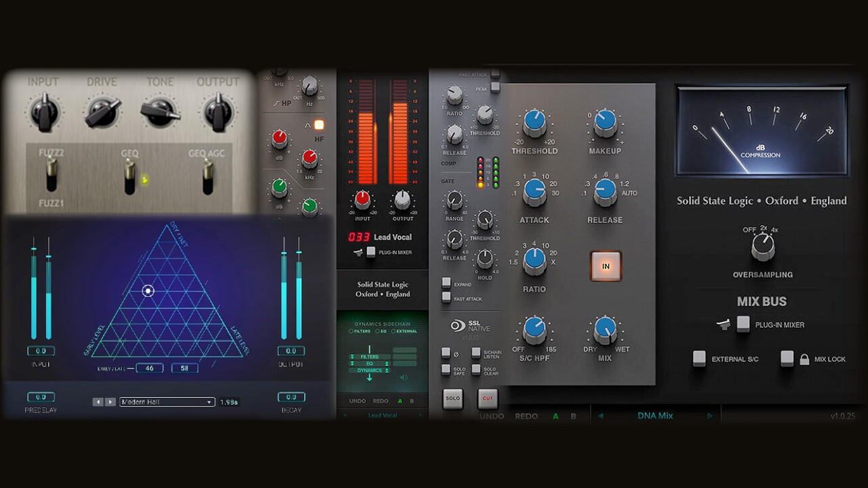Toggle the lit IN bypass button
This screenshot has height=488, width=868.
click(x=606, y=266)
